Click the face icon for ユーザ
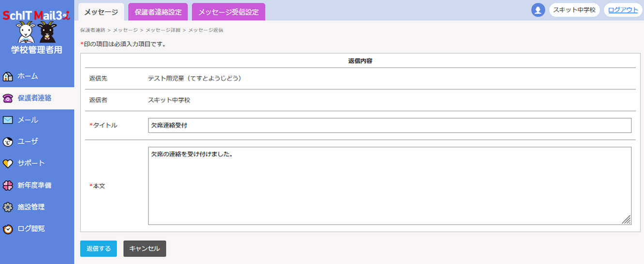The image size is (644, 264). [x=8, y=142]
